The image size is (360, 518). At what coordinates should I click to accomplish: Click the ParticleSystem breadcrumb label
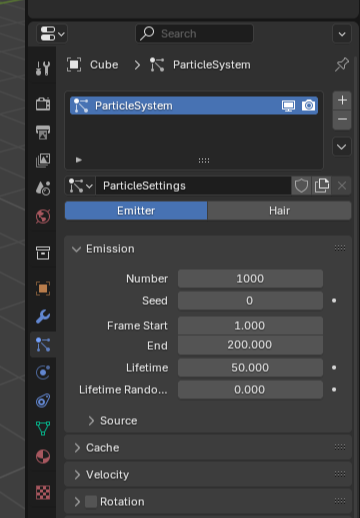point(212,65)
